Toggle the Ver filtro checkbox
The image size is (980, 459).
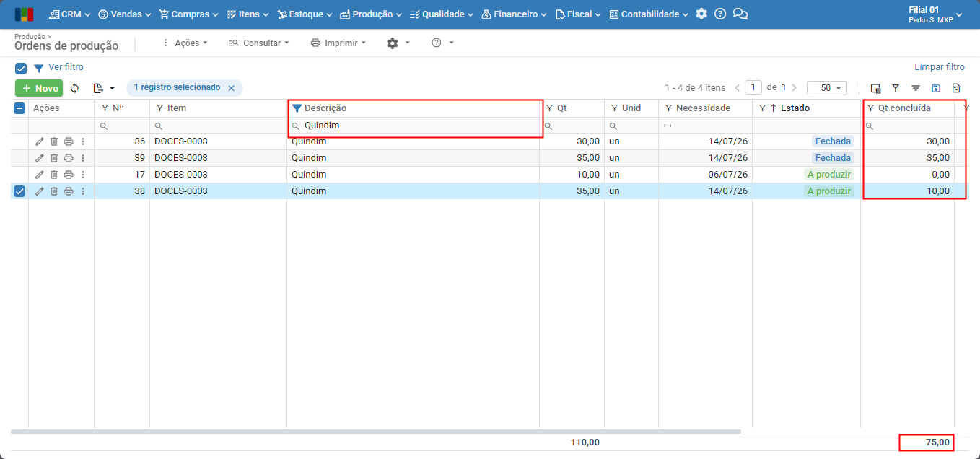[x=21, y=69]
